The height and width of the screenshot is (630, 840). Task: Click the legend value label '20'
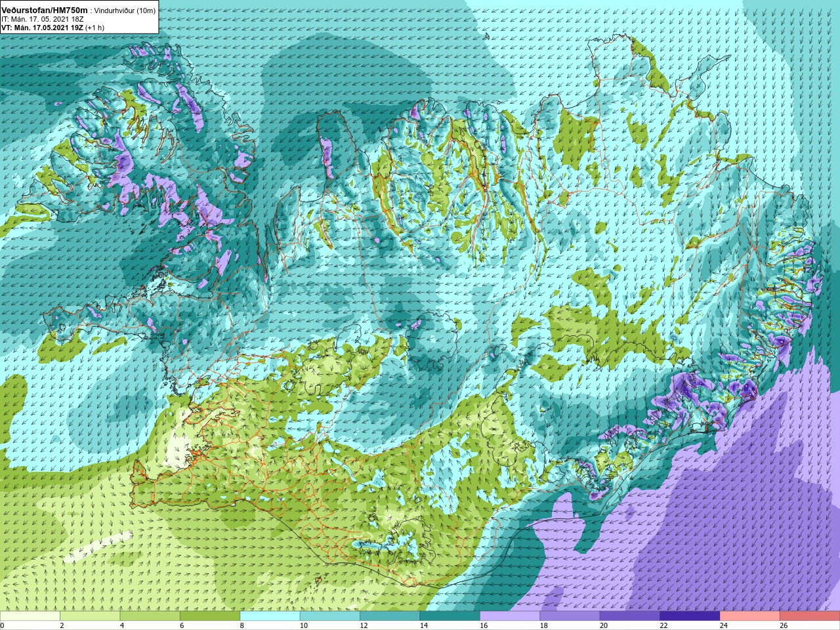pos(604,625)
